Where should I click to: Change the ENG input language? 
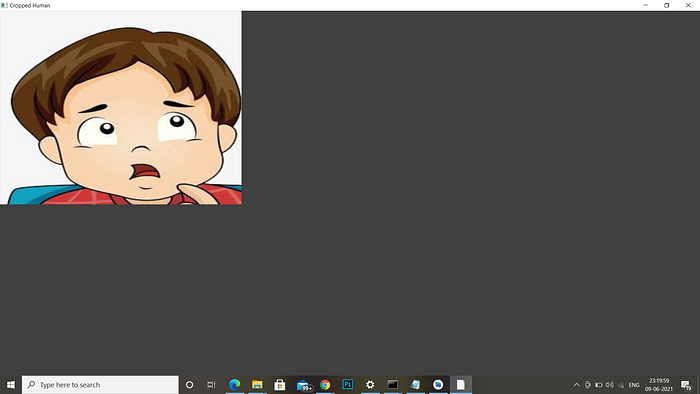tap(634, 385)
